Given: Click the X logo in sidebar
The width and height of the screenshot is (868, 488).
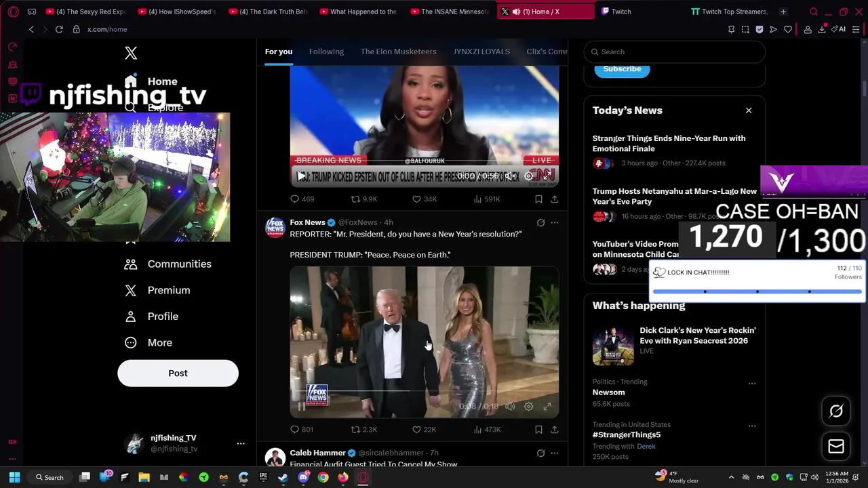Looking at the screenshot, I should pyautogui.click(x=131, y=53).
